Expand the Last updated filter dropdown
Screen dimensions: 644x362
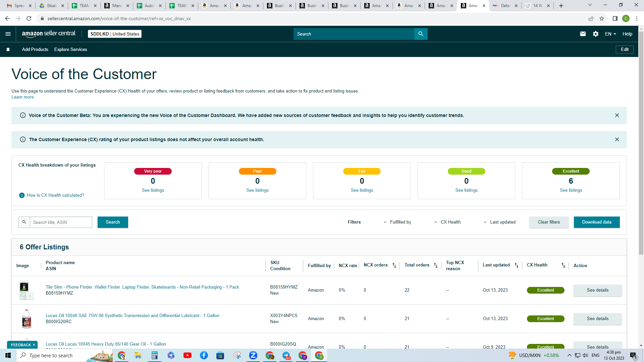pyautogui.click(x=499, y=222)
